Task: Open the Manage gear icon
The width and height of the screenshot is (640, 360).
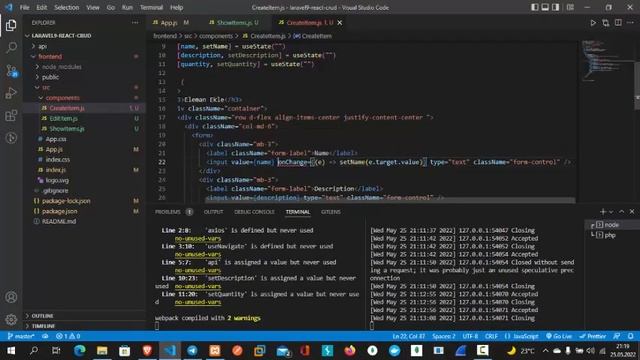Action: [x=11, y=319]
